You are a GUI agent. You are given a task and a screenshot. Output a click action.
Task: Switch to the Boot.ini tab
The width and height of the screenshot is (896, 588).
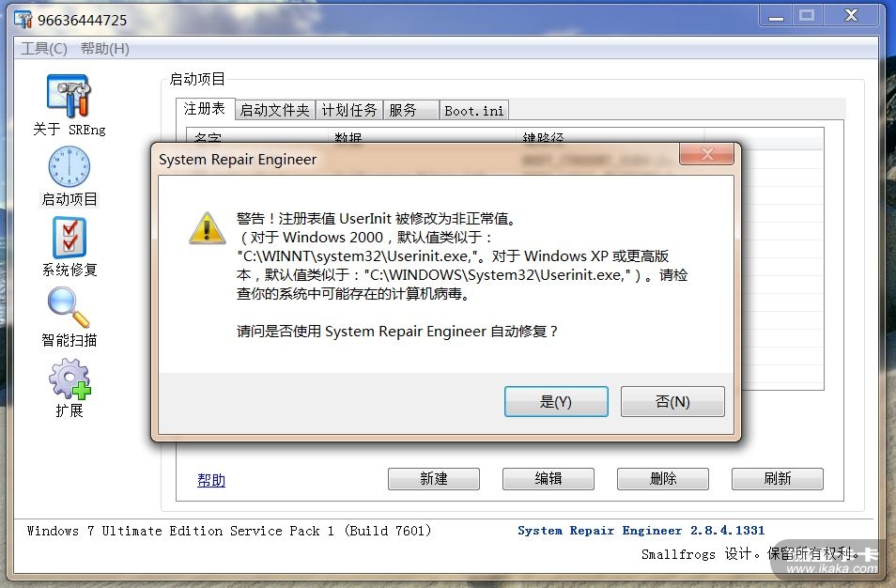[474, 110]
